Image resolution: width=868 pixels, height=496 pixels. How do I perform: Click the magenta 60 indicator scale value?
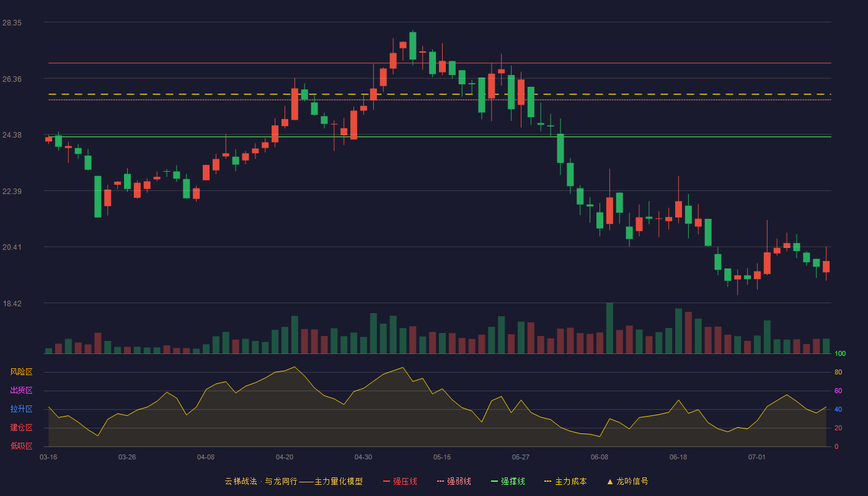pos(838,391)
